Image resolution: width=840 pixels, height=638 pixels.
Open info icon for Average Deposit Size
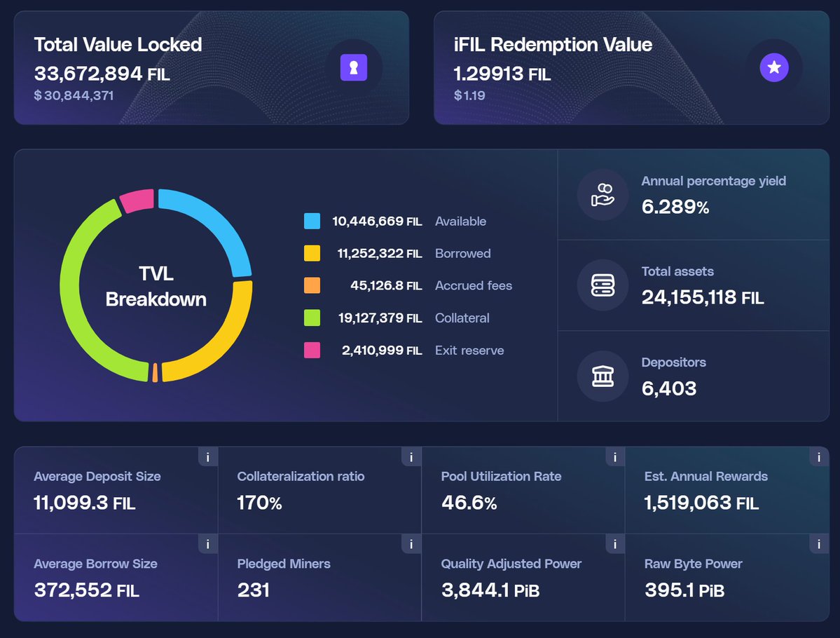(x=207, y=457)
